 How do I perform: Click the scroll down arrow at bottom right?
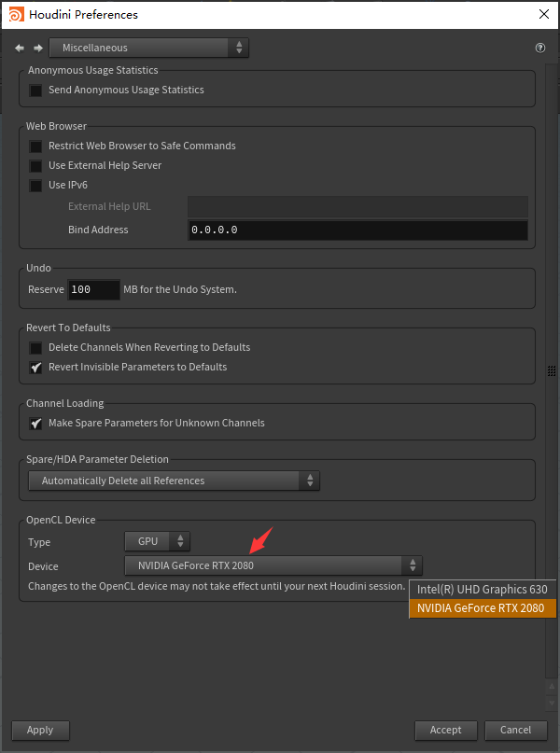coord(552,703)
